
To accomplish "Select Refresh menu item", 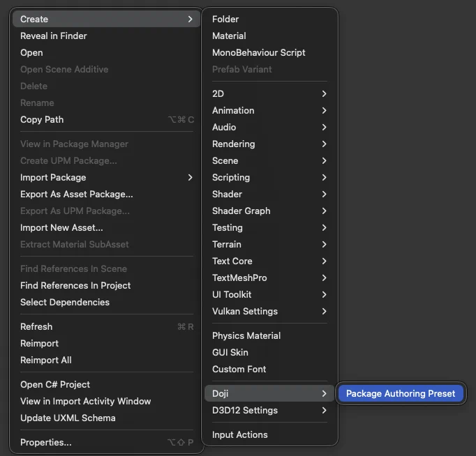I will (106, 326).
